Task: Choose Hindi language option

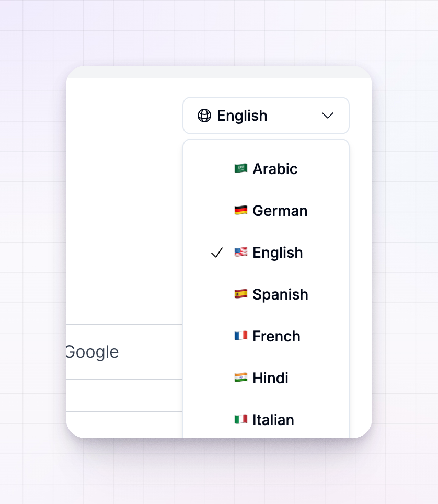Action: 266,377
